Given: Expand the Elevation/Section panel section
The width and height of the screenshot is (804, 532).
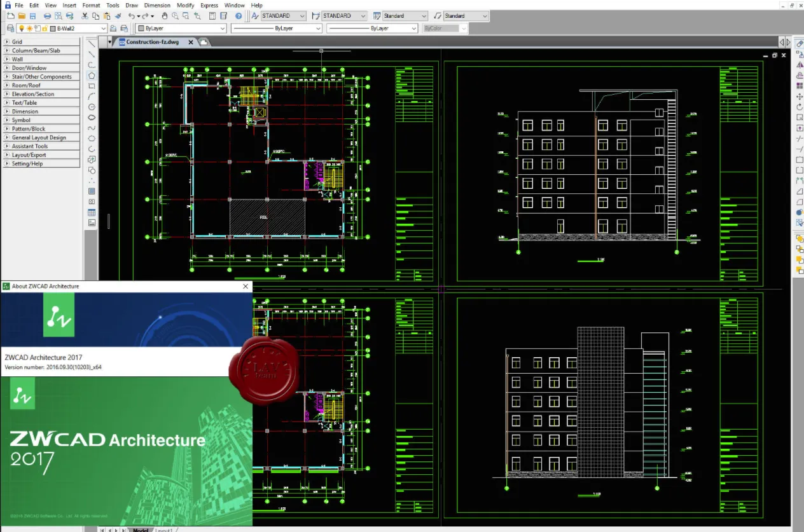Looking at the screenshot, I should [42, 94].
